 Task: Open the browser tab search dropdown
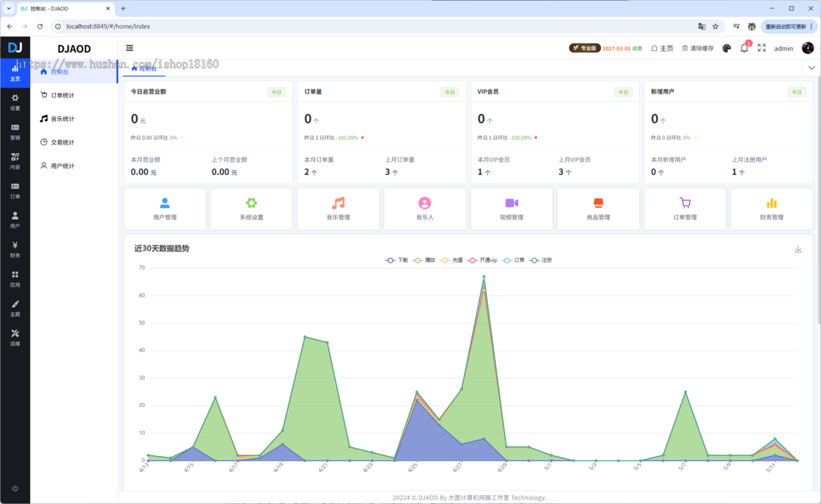tap(8, 8)
